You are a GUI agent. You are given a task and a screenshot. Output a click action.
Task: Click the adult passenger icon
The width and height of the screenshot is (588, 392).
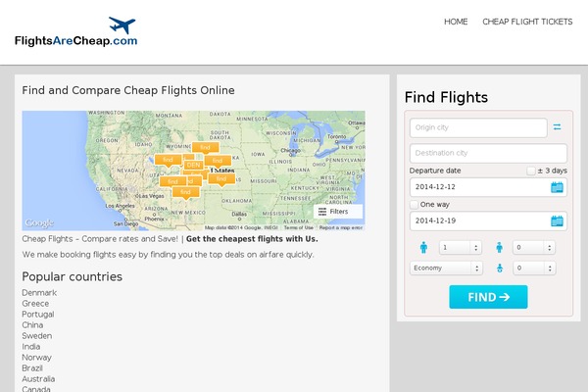pyautogui.click(x=423, y=248)
